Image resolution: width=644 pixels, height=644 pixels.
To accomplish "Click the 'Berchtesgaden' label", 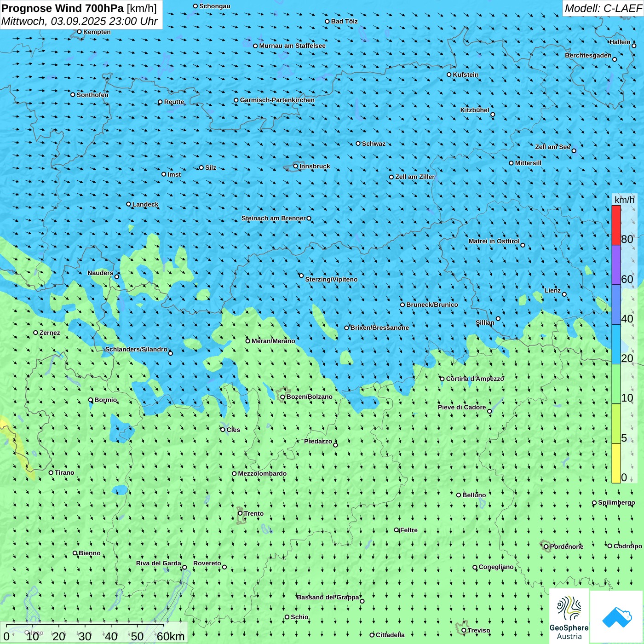I will click(588, 55).
